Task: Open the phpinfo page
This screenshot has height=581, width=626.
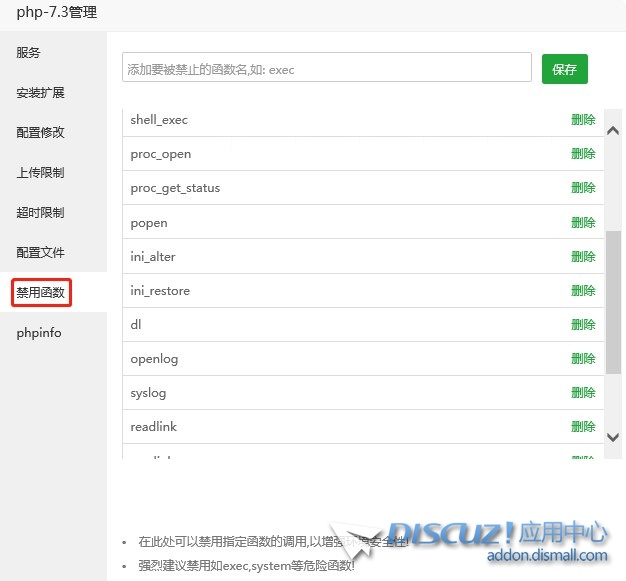Action: (39, 333)
